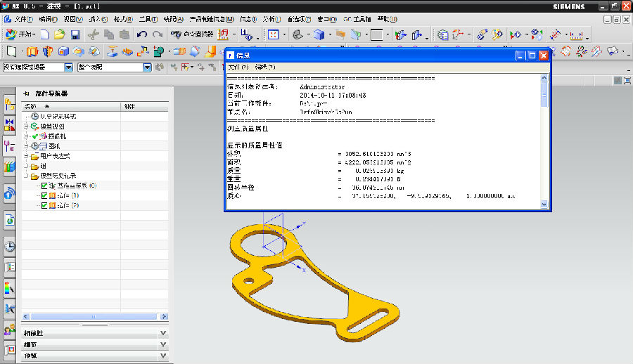Open the Analysis (分析) menu
Screen dimensions: 633x364
click(272, 19)
